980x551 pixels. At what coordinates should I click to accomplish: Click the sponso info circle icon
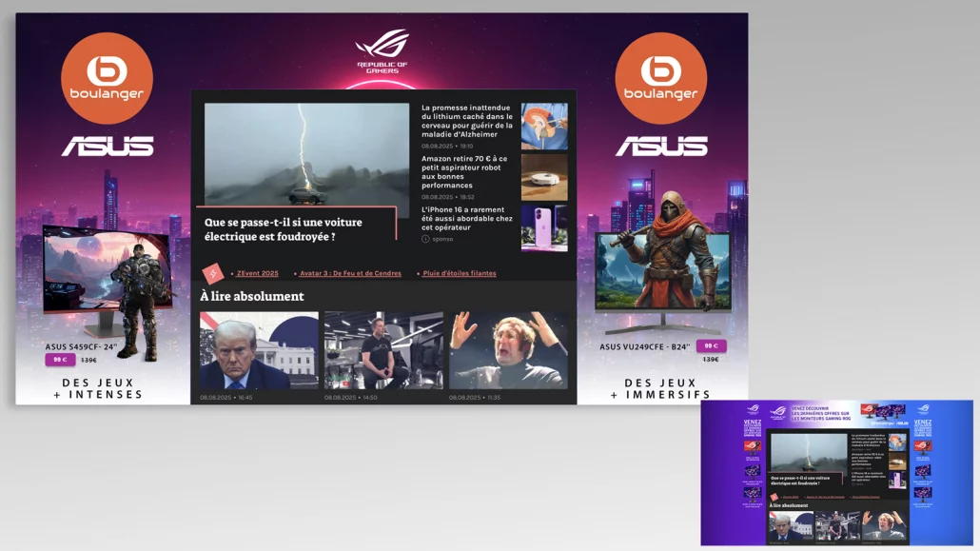(426, 239)
